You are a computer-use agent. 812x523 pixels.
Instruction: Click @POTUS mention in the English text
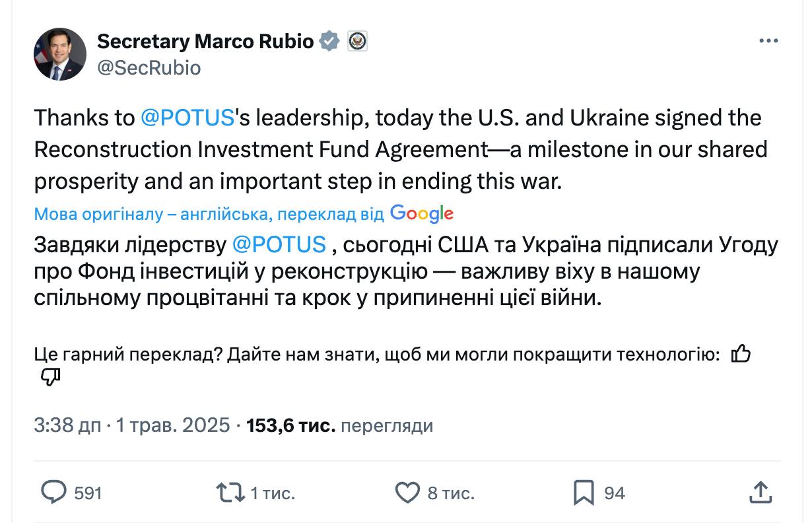[x=187, y=118]
